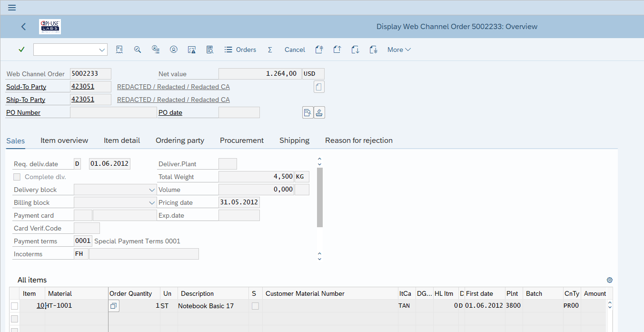Open the Shipping tab
Viewport: 644px width, 332px height.
[294, 141]
